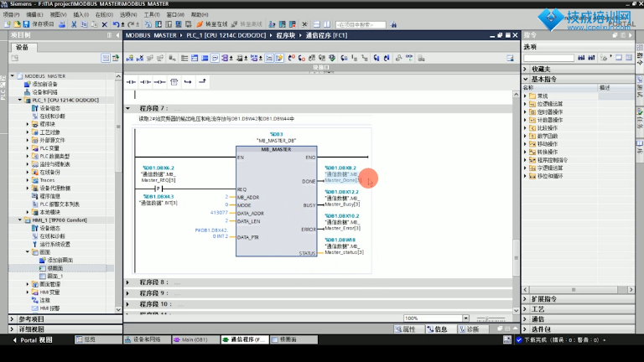
Task: Click the Search in project binoculars icon
Action: click(x=393, y=24)
